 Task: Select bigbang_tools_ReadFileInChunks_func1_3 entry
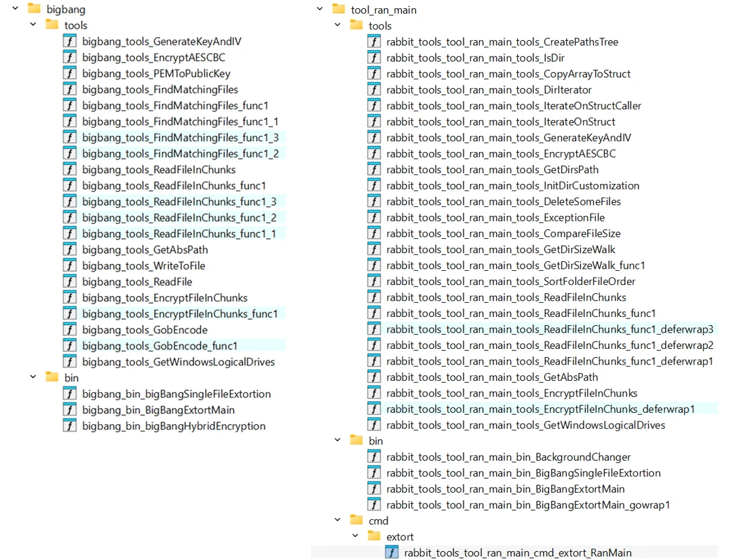pyautogui.click(x=179, y=202)
